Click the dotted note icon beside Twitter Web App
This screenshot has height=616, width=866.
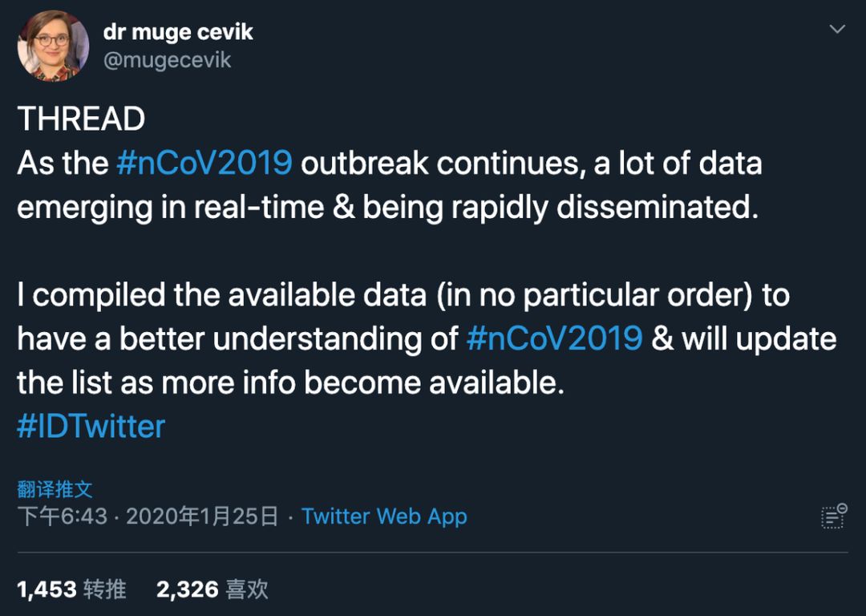[834, 516]
